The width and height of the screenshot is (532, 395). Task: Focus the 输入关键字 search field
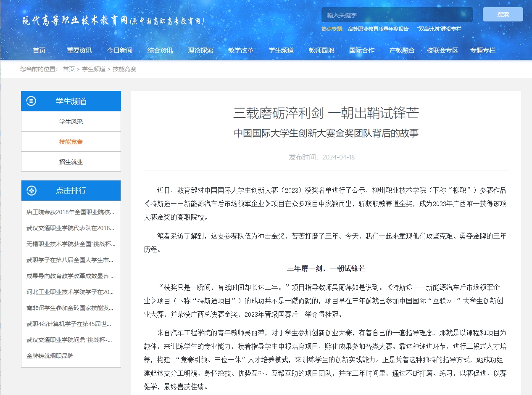[397, 15]
